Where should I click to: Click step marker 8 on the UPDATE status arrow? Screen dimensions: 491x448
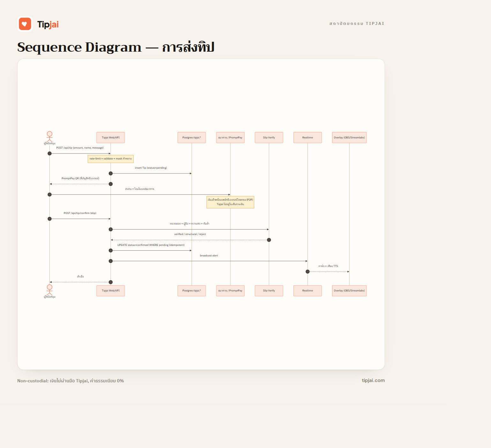pyautogui.click(x=111, y=251)
